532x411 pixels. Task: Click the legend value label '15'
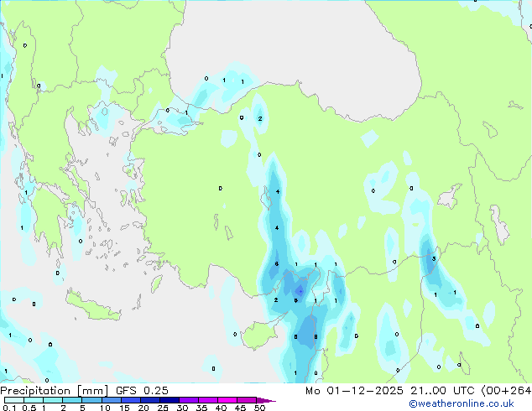tap(124, 408)
